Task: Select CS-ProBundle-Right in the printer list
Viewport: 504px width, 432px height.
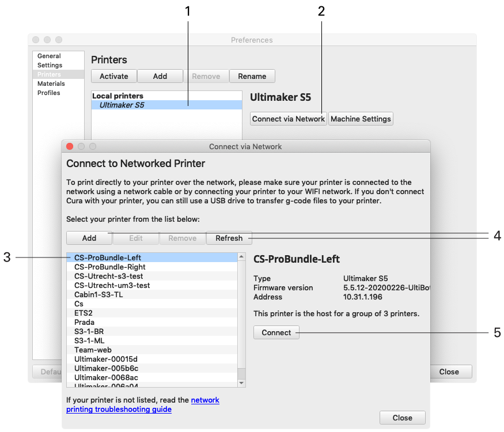Action: click(109, 267)
